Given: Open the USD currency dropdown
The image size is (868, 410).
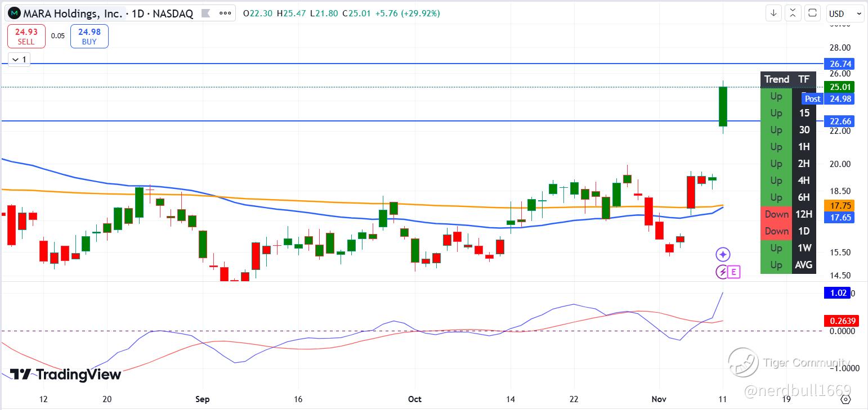Looking at the screenshot, I should 845,13.
